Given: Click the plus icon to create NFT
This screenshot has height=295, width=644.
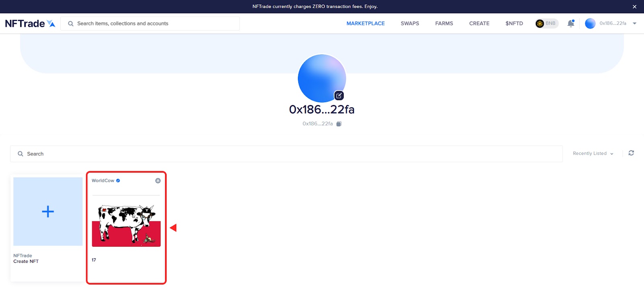Looking at the screenshot, I should click(x=48, y=212).
